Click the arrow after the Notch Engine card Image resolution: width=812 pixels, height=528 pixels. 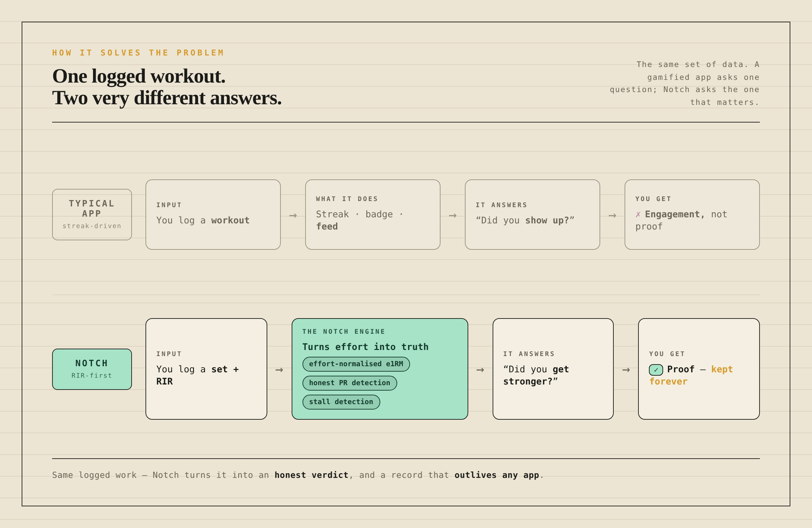480,370
